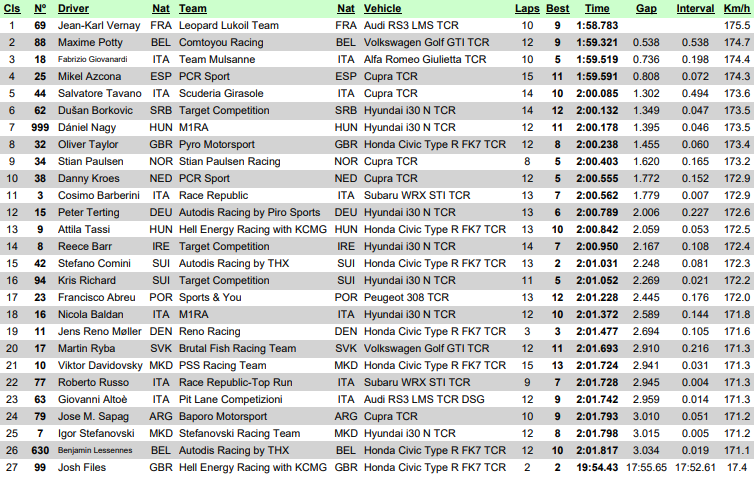Screen dimensions: 755x479
Task: Click the Laps column header
Action: pos(527,9)
